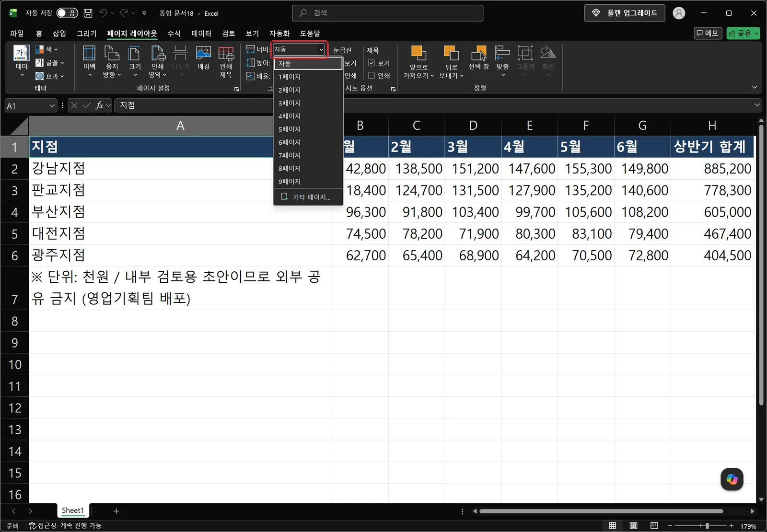Screen dimensions: 767x532
Task: Open the 선택 창 selection pane
Action: pyautogui.click(x=478, y=58)
